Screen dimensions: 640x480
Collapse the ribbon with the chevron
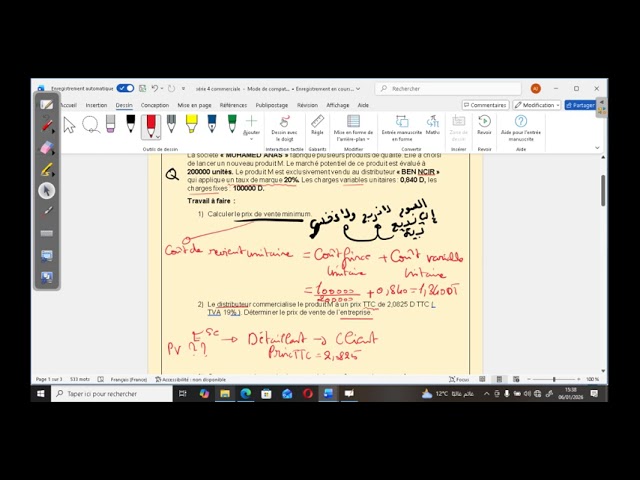pyautogui.click(x=597, y=148)
